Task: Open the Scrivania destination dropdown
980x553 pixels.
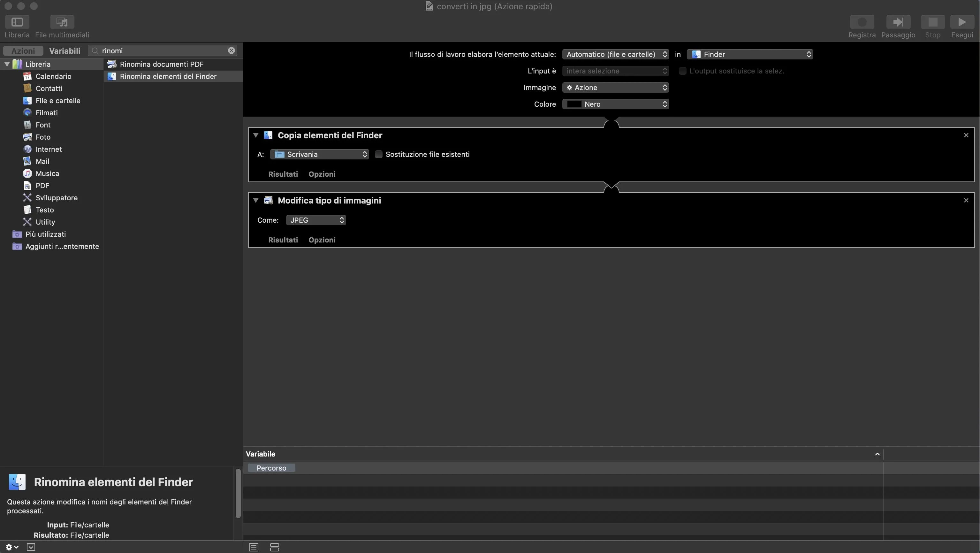Action: click(x=320, y=155)
